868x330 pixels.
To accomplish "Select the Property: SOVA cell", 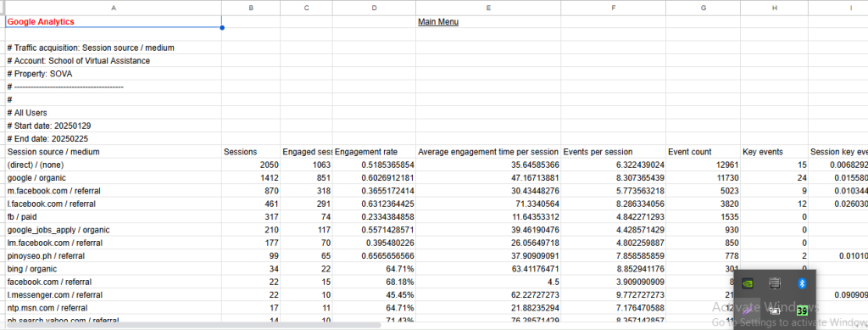I will [x=114, y=74].
